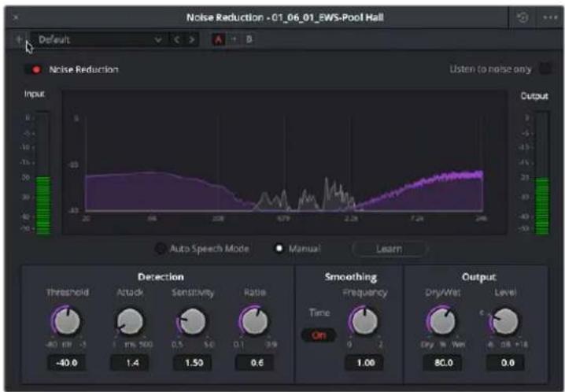This screenshot has width=565, height=392.
Task: Edit the Attack value 1.4
Action: [130, 362]
